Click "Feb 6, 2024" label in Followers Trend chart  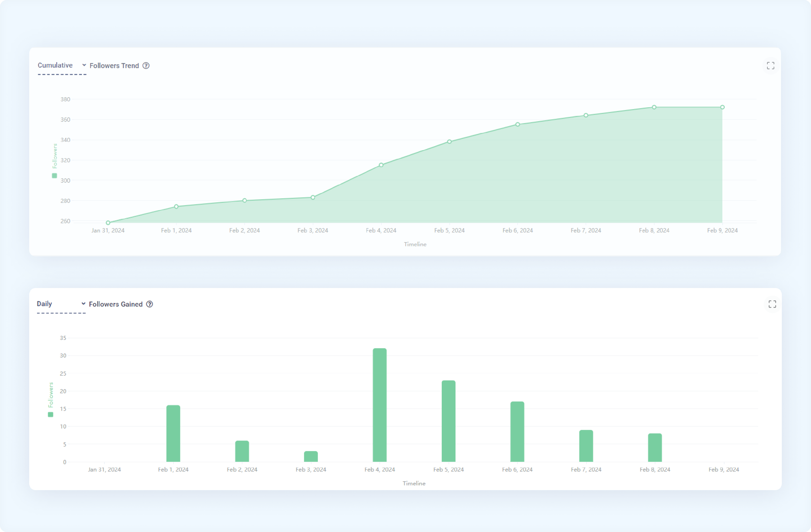click(x=518, y=230)
